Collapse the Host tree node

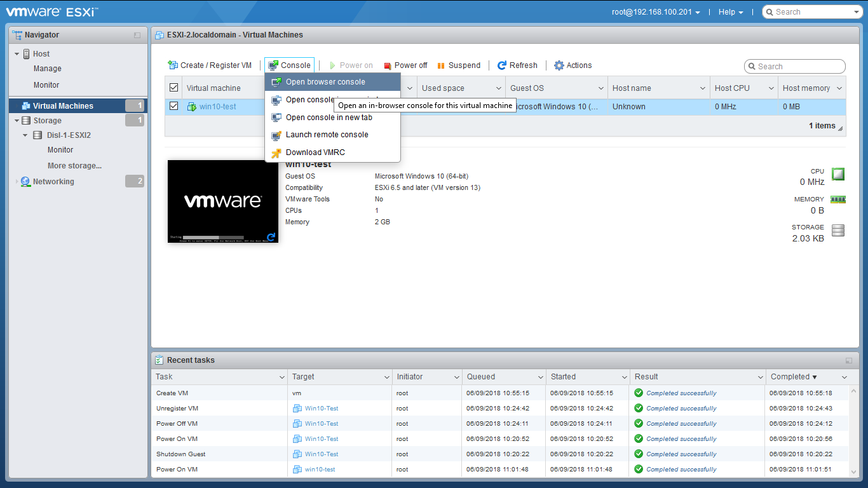pos(17,54)
